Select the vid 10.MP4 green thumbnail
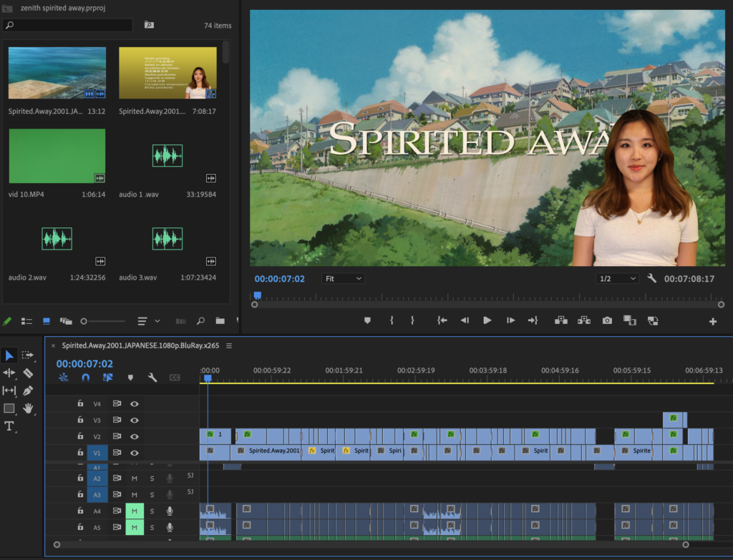The width and height of the screenshot is (733, 560). point(57,156)
